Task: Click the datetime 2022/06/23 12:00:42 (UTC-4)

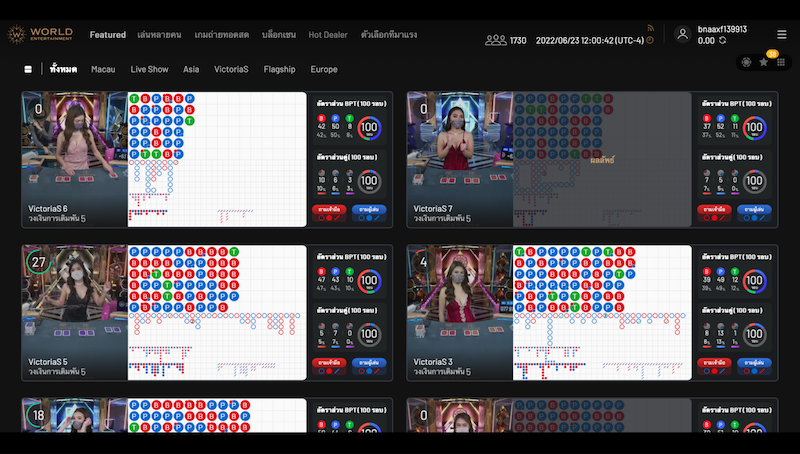Action: pyautogui.click(x=590, y=40)
